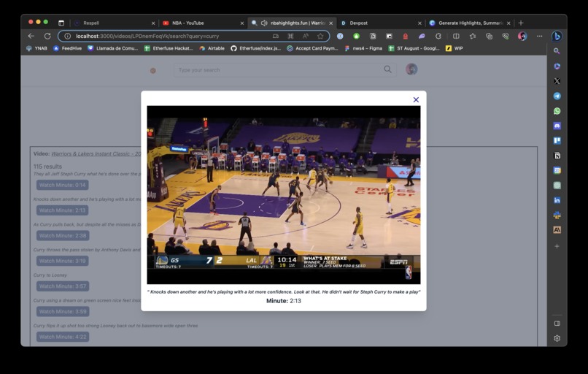This screenshot has height=374, width=588.
Task: Open Telegram in the sidebar
Action: pos(557,96)
